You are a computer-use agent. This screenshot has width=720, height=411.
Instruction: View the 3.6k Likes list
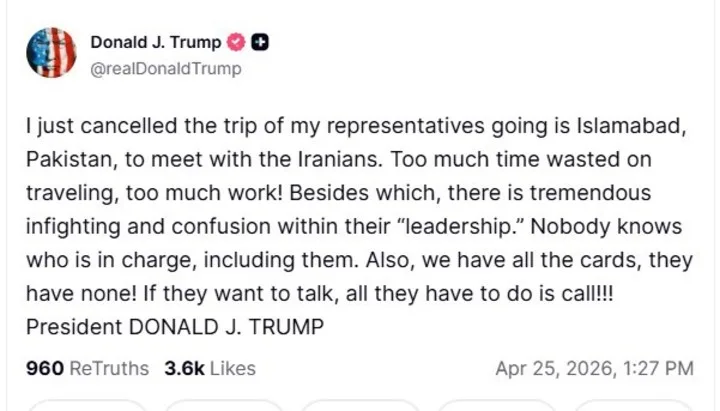click(210, 368)
